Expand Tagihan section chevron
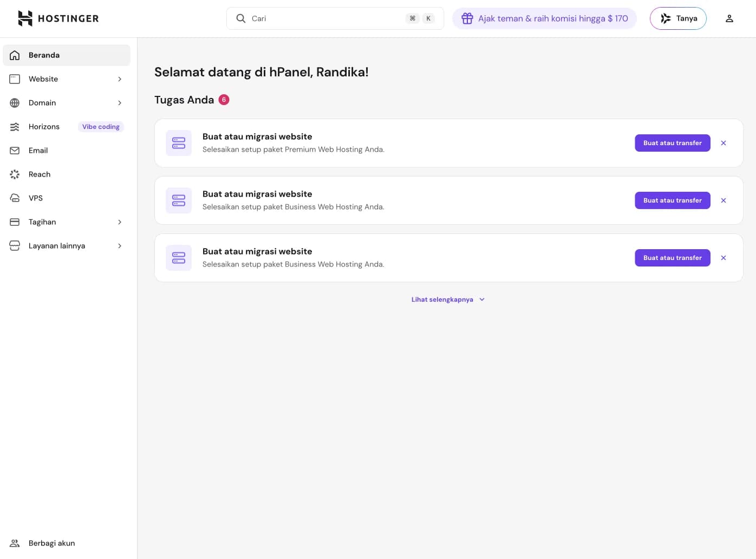Image resolution: width=756 pixels, height=559 pixels. point(120,222)
